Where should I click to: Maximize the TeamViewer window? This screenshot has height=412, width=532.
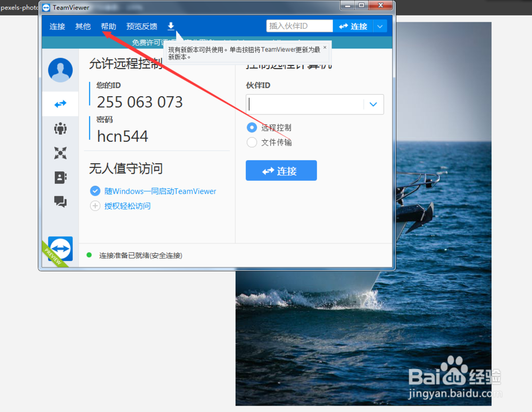click(x=362, y=5)
